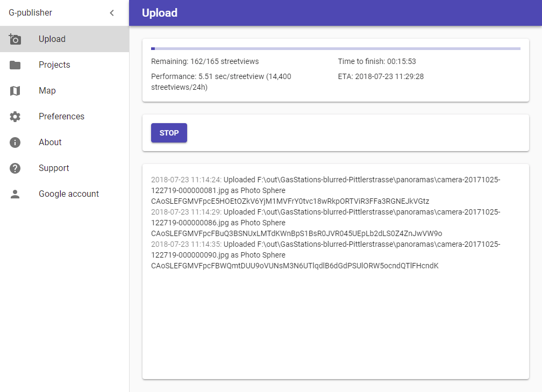Click the log timestamp 2018-07-23 11:14:24
The width and height of the screenshot is (542, 392).
186,180
